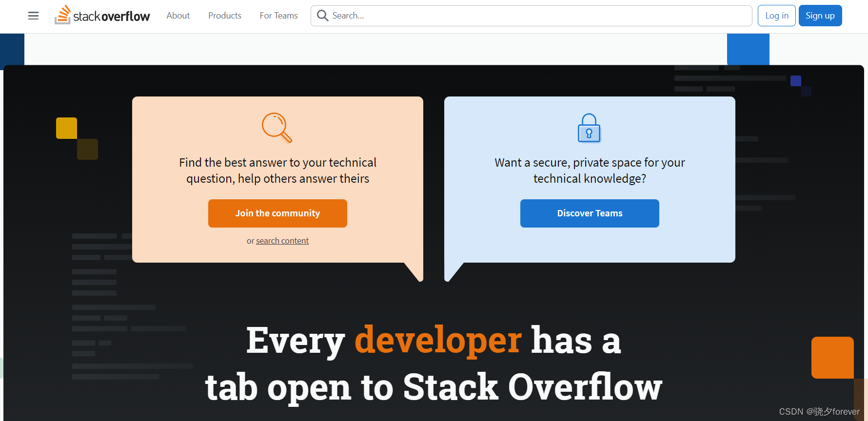Screen dimensions: 868x421
Task: Click Join the community button
Action: [277, 213]
